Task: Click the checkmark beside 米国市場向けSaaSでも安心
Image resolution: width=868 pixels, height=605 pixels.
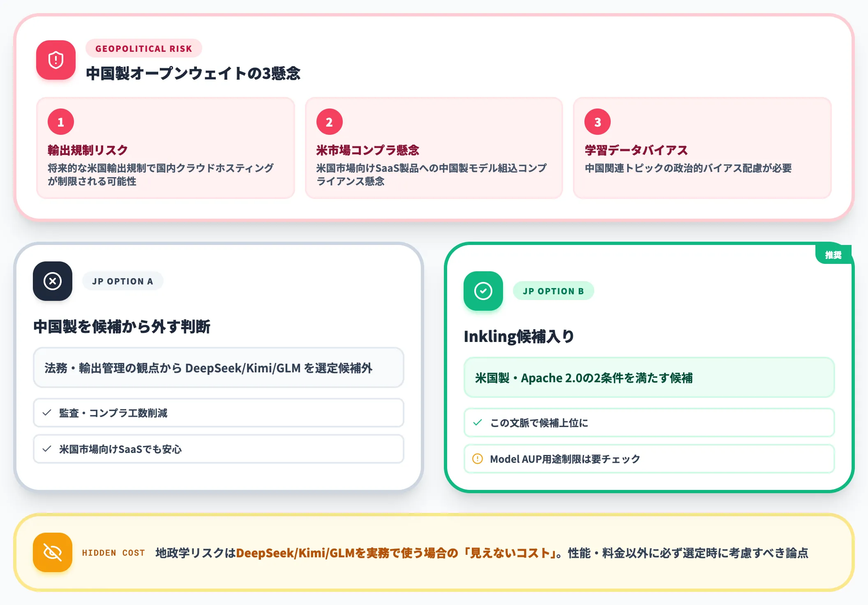Action: (47, 449)
